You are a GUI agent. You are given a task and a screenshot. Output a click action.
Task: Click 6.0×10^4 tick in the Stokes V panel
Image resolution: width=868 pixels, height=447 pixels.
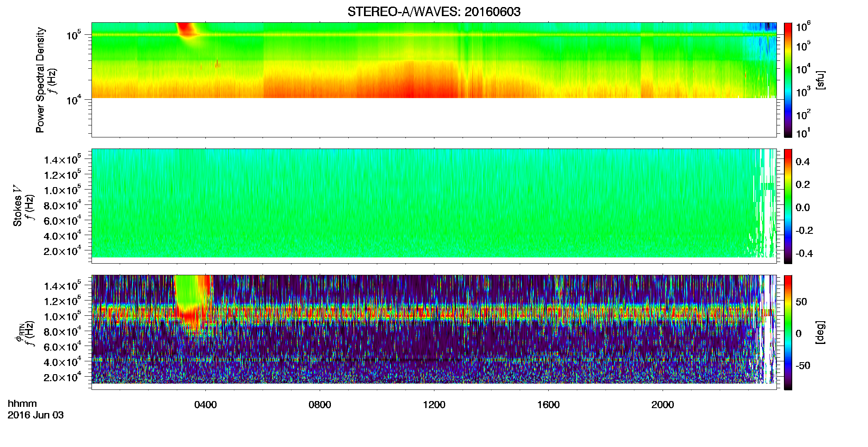click(x=63, y=220)
